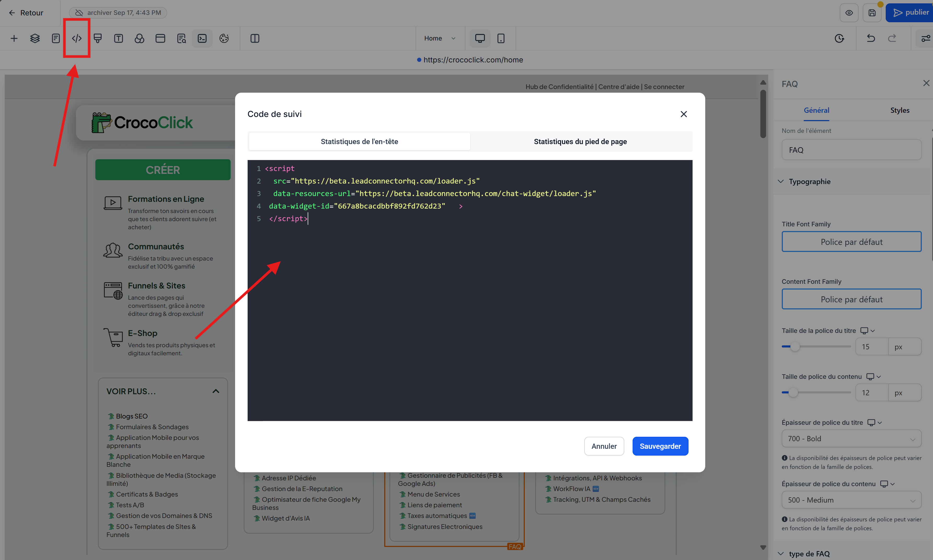Viewport: 933px width, 560px height.
Task: Click the Funnels & Sites browser globe icon
Action: click(x=113, y=291)
